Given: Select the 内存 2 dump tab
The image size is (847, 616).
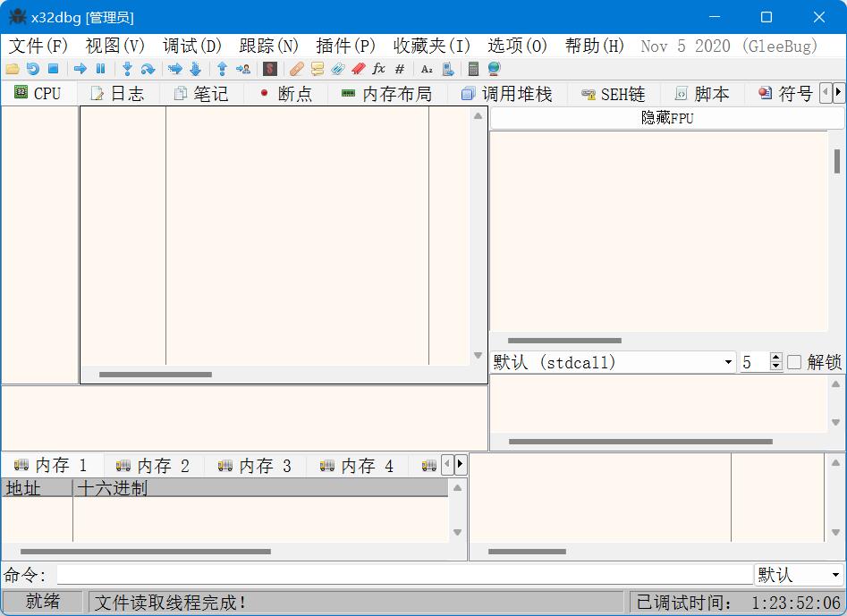Looking at the screenshot, I should tap(153, 465).
